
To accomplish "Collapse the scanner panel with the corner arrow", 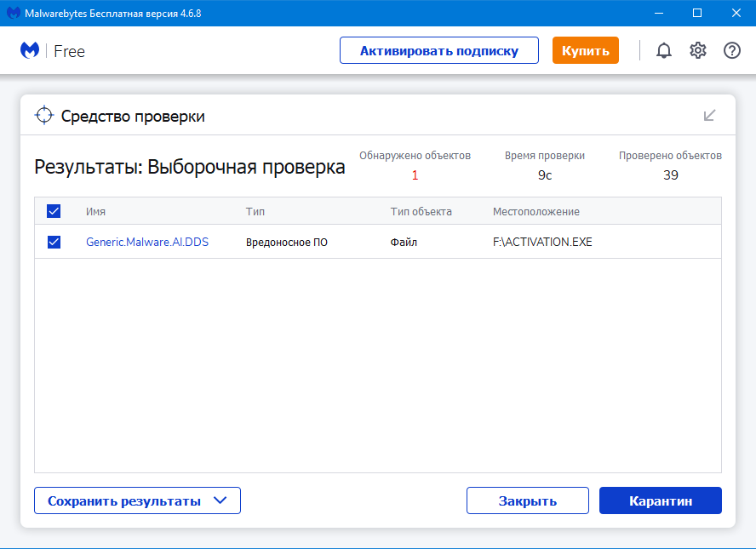I will point(709,114).
